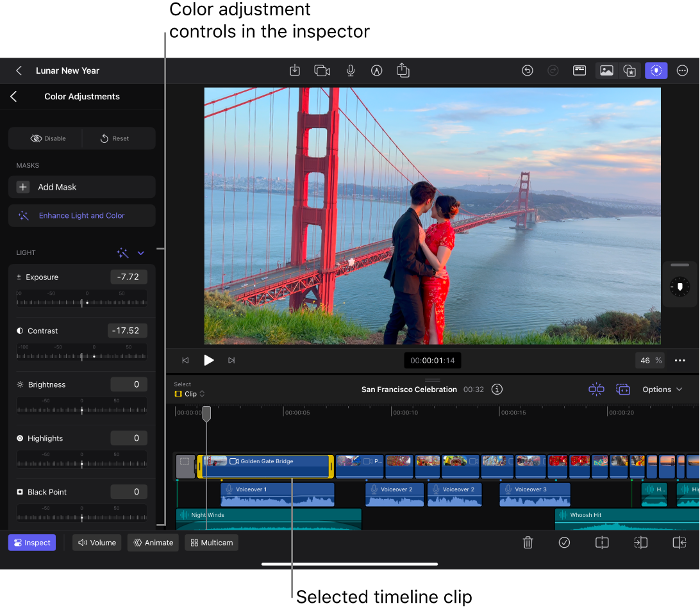
Task: Open viewer options three-dot menu
Action: pos(679,361)
